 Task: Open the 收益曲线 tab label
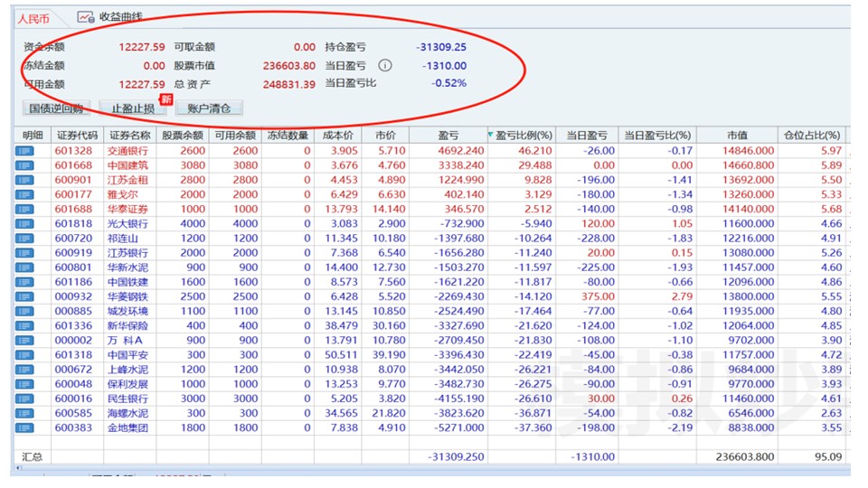pyautogui.click(x=120, y=17)
